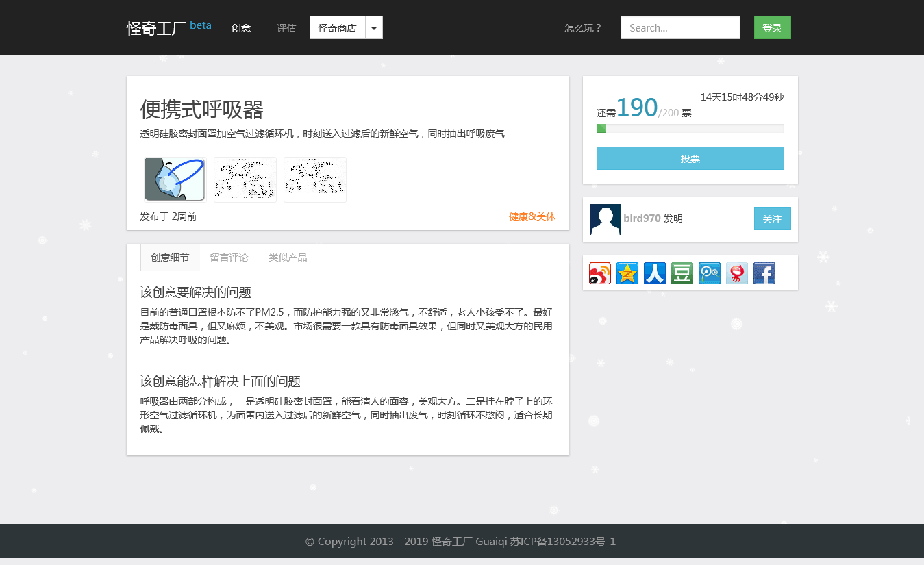The width and height of the screenshot is (924, 565).
Task: Switch to the 类似产品 tab
Action: [x=288, y=258]
